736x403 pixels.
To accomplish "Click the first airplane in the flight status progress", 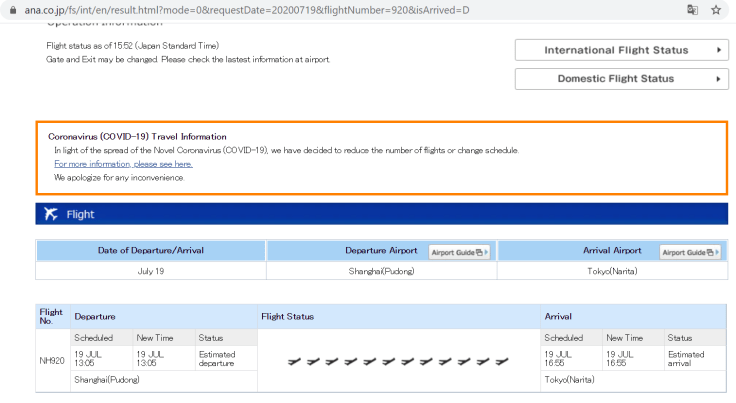I will (294, 361).
